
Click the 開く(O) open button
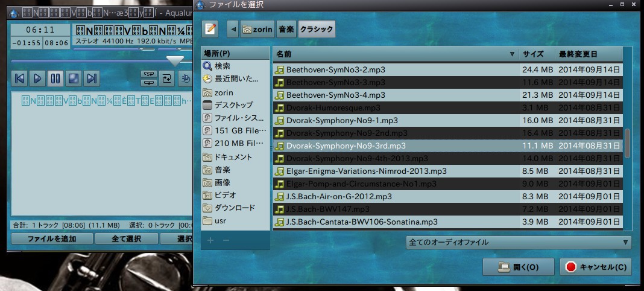coord(519,267)
